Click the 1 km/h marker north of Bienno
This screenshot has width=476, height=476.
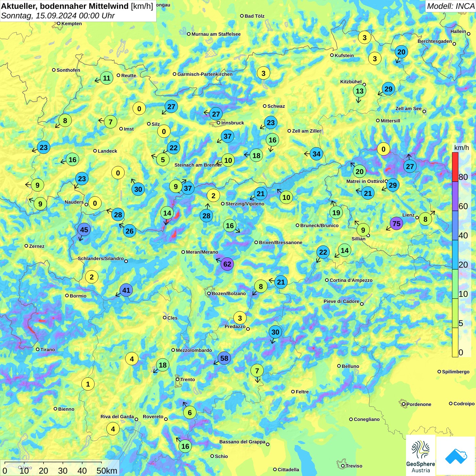click(88, 384)
